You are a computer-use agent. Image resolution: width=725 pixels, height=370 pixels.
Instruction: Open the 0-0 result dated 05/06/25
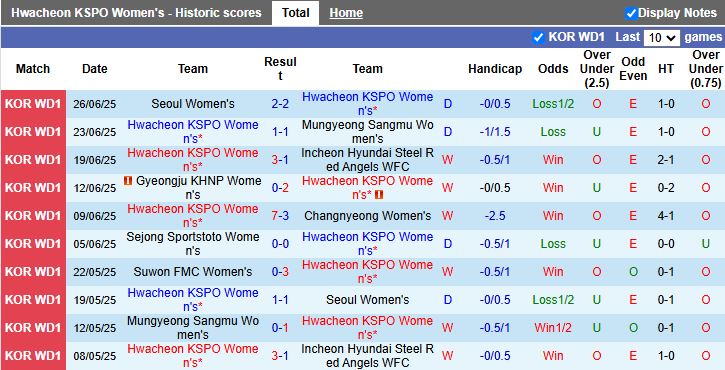pyautogui.click(x=280, y=244)
